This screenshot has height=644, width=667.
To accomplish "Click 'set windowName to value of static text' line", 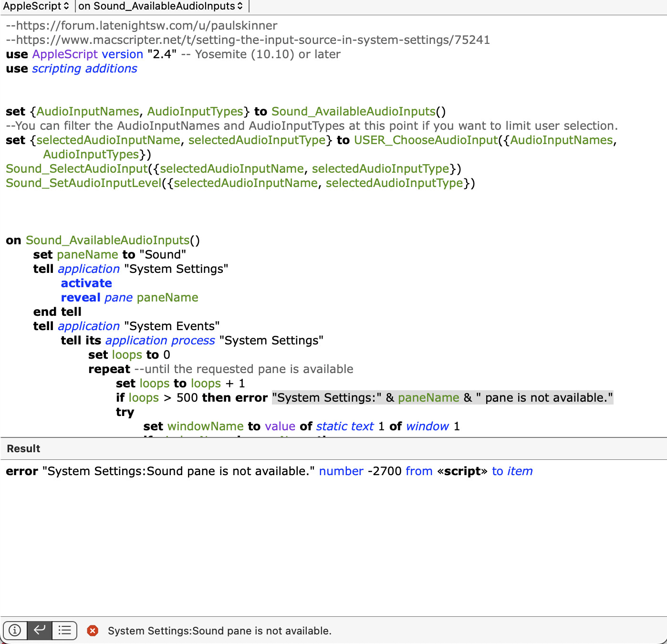I will point(302,426).
